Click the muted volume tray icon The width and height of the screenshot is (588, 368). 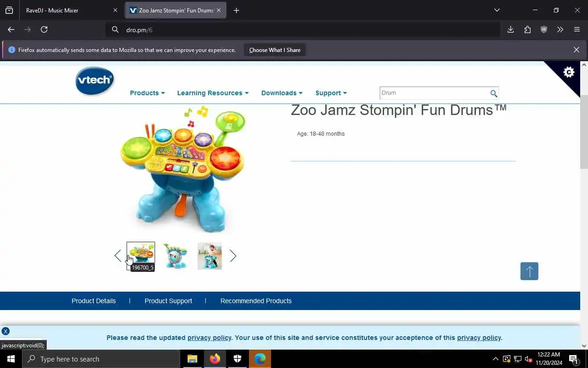(529, 359)
